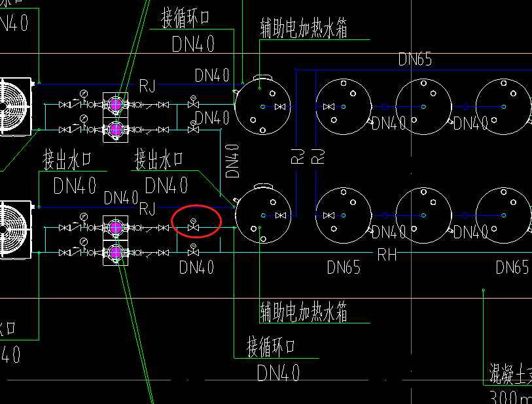Select the bottom 辅助电加热水箱 label
The image size is (532, 404).
pos(306,310)
